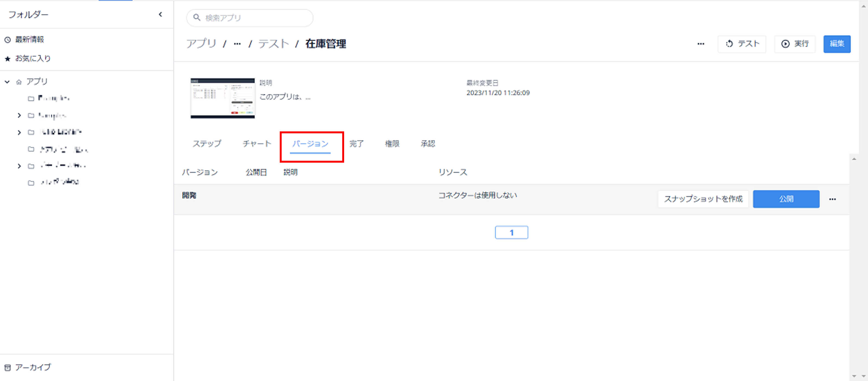Viewport: 868px width, 381px height.
Task: Expand the breadcrumb ellipsis
Action: click(237, 44)
